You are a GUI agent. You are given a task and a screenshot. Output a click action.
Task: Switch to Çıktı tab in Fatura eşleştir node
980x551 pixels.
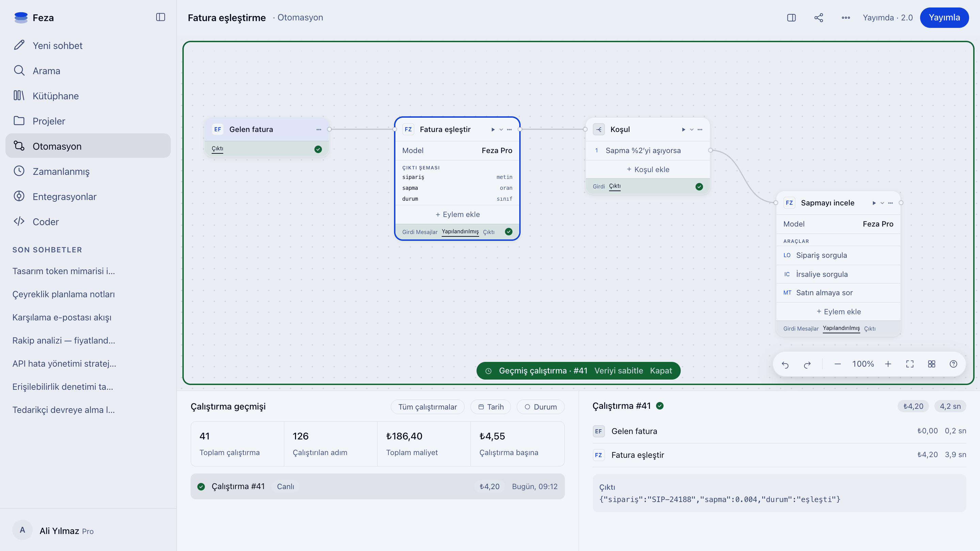[489, 232]
